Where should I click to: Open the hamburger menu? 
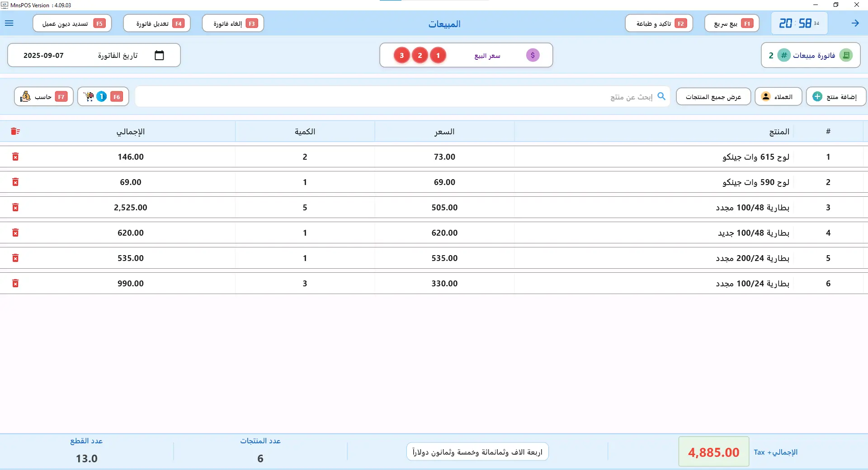pos(9,23)
